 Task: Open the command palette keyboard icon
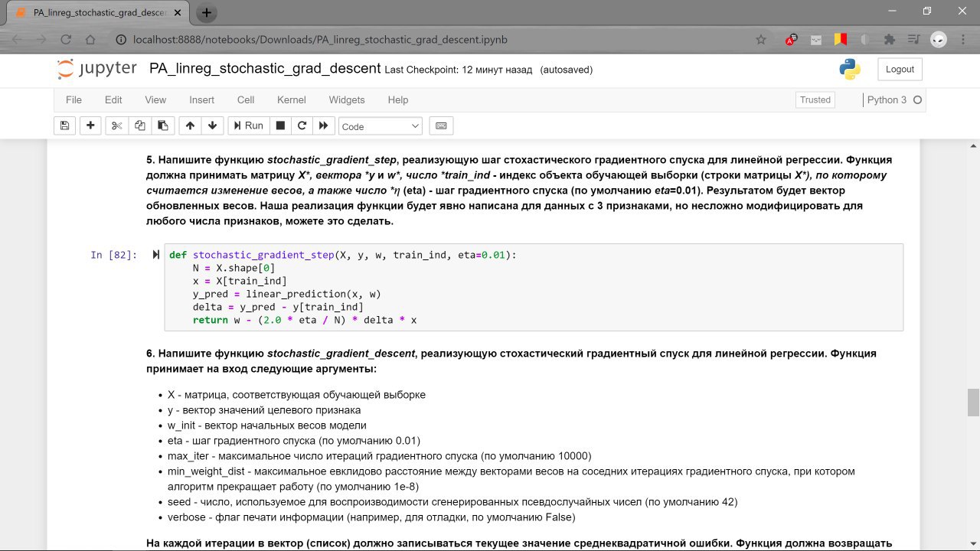tap(441, 126)
